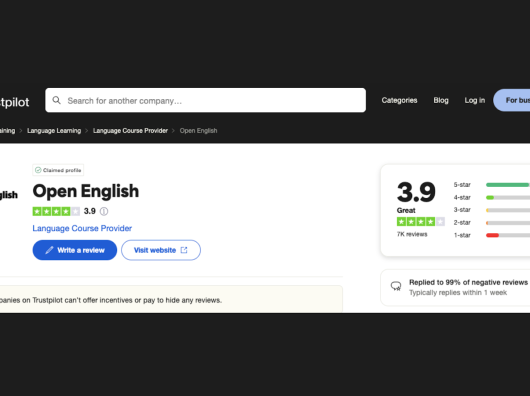Click the pencil icon in Write a review
530x396 pixels.
tap(49, 250)
